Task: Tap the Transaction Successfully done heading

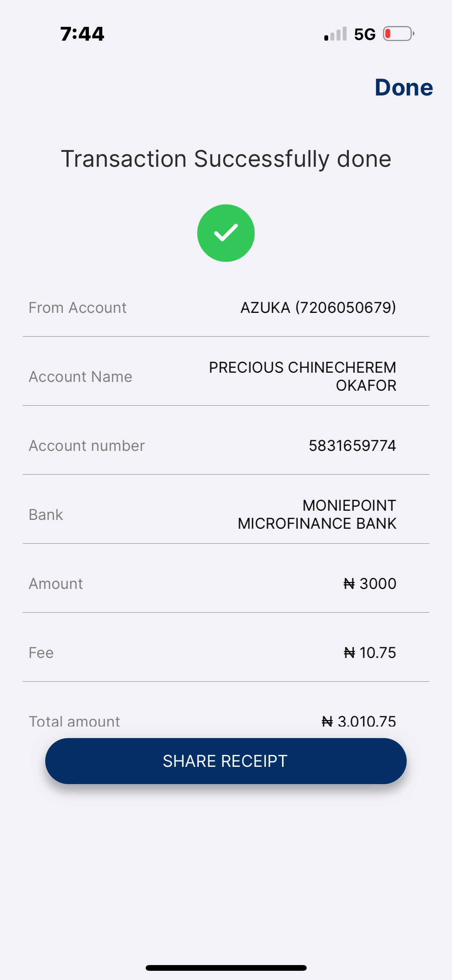Action: tap(226, 159)
